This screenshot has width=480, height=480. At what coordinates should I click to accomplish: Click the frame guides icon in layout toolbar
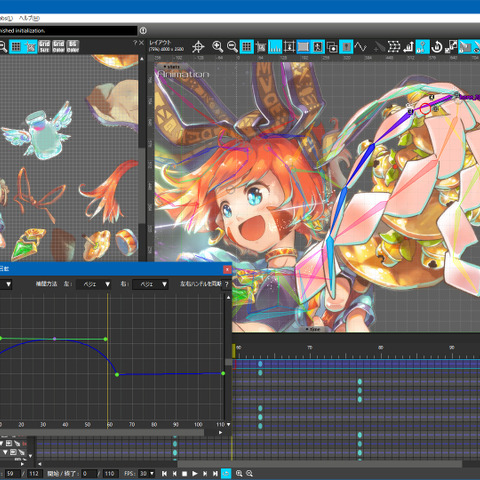tap(289, 47)
